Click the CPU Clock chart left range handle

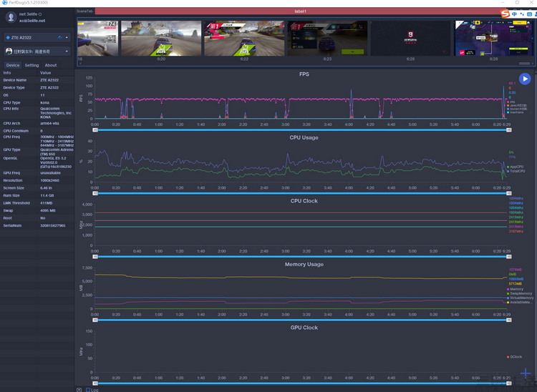(x=95, y=257)
